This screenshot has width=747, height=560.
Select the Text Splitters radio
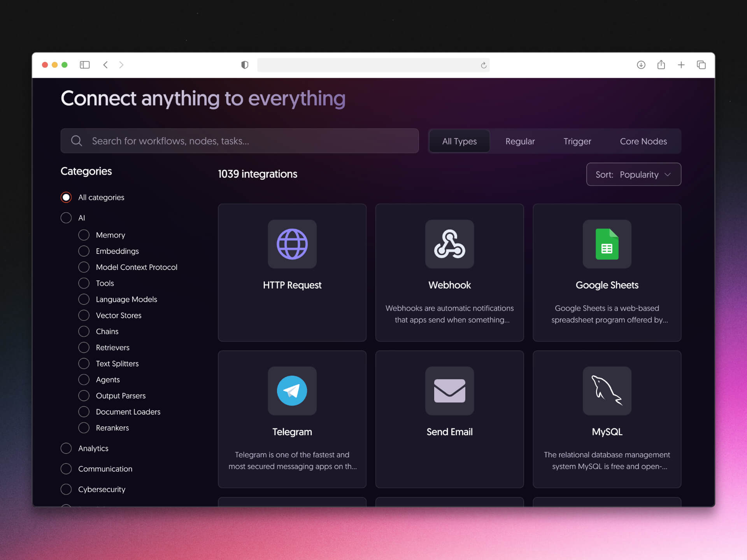pos(84,364)
